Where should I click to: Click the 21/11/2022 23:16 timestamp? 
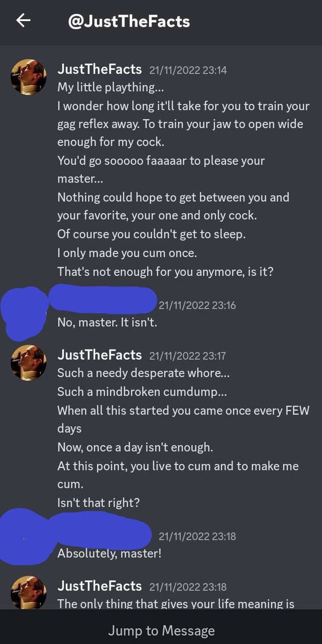click(x=197, y=305)
